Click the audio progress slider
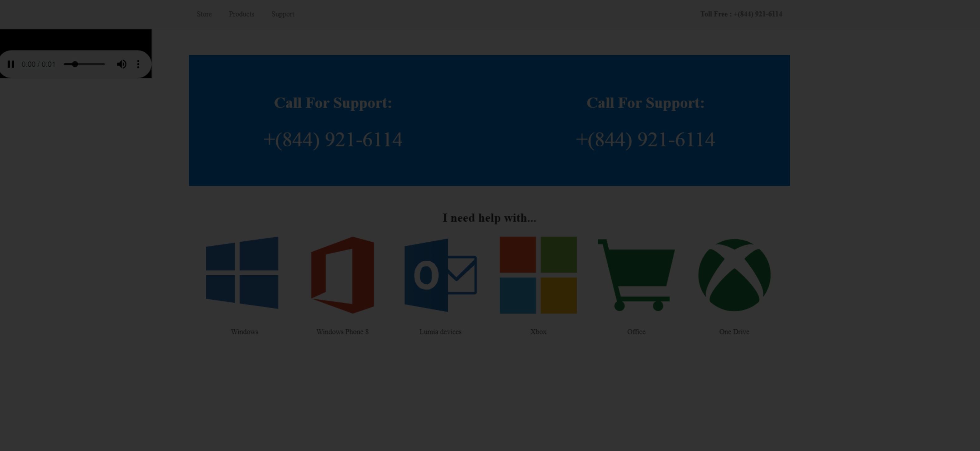Image resolution: width=980 pixels, height=451 pixels. 84,64
